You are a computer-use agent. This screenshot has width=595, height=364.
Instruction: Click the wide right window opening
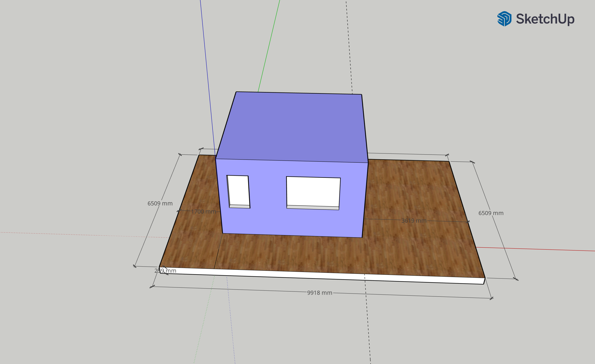tap(313, 191)
